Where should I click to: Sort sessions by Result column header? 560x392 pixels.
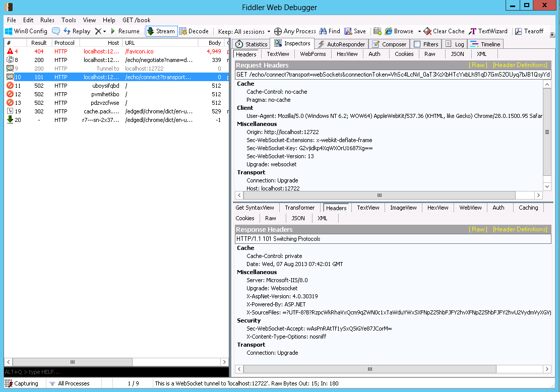[39, 43]
